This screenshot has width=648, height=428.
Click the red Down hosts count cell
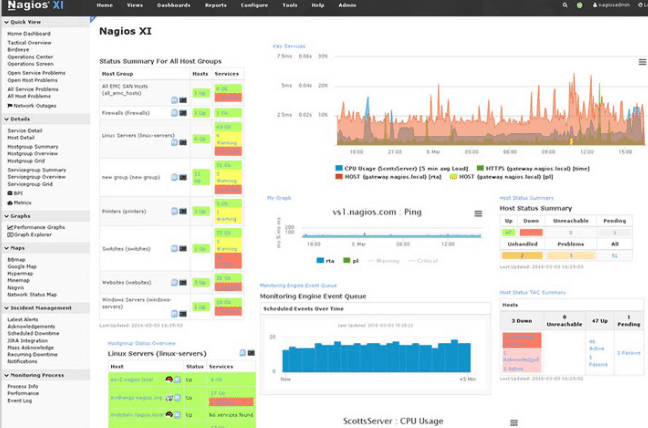531,233
